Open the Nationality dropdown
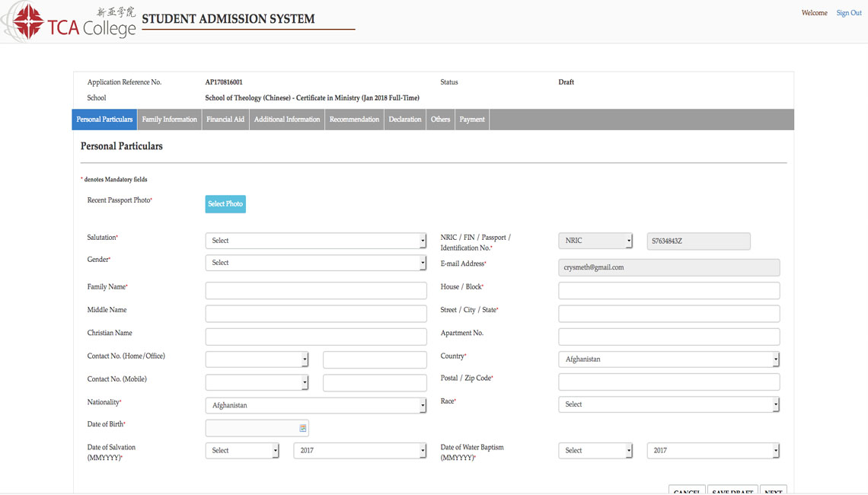This screenshot has height=495, width=868. pos(315,405)
